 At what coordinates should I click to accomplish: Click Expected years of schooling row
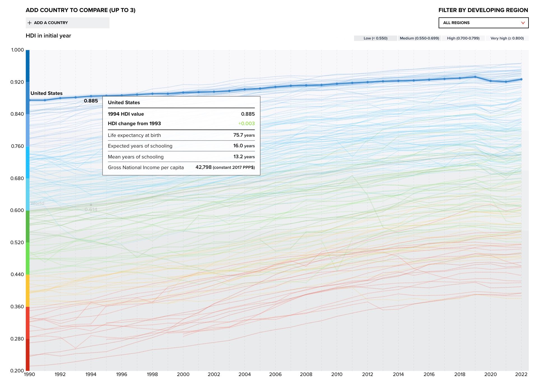(181, 146)
